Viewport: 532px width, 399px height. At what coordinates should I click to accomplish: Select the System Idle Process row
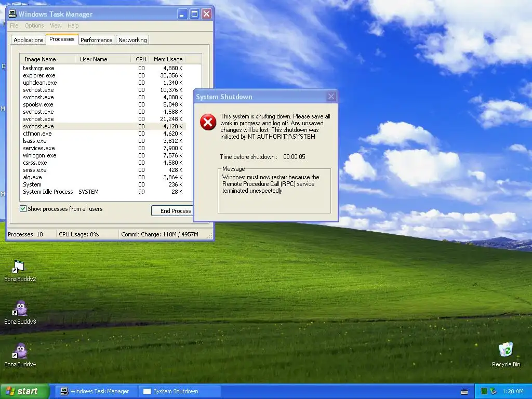[103, 192]
